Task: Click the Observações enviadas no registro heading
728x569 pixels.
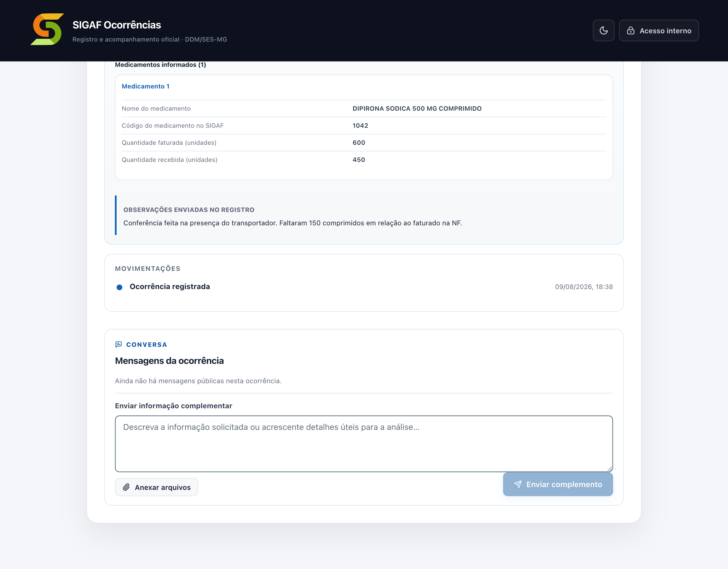Action: click(x=189, y=210)
